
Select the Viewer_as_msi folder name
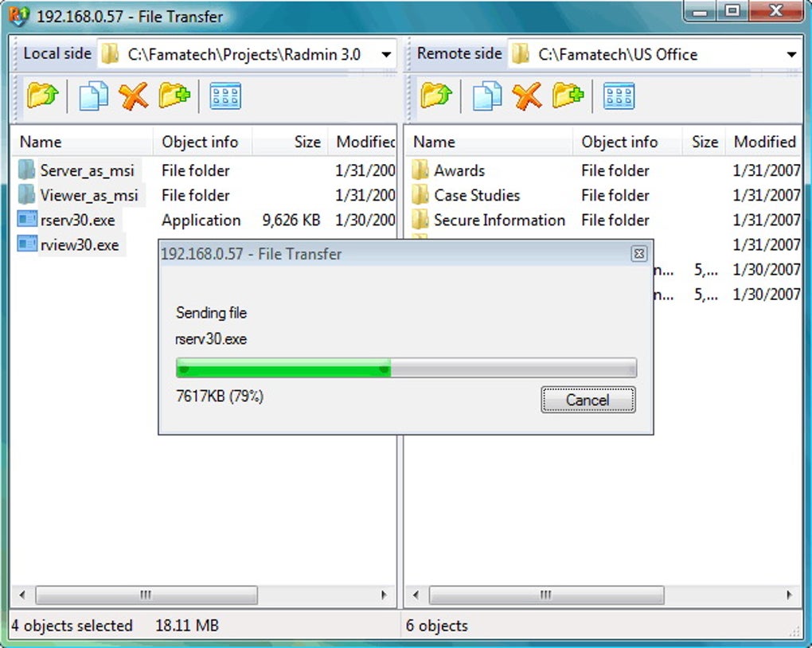pyautogui.click(x=90, y=195)
